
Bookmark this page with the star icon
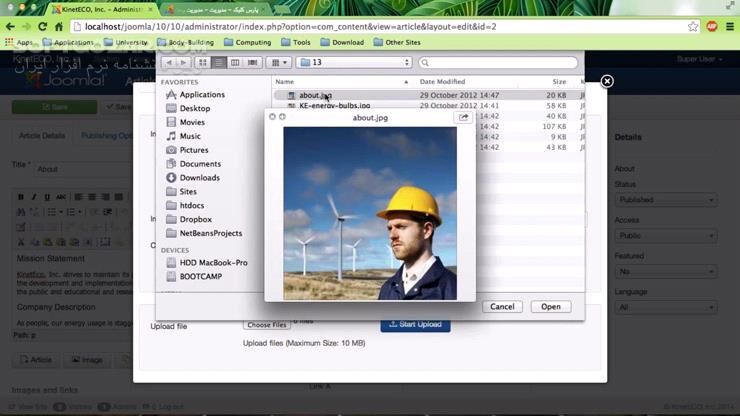pos(693,27)
